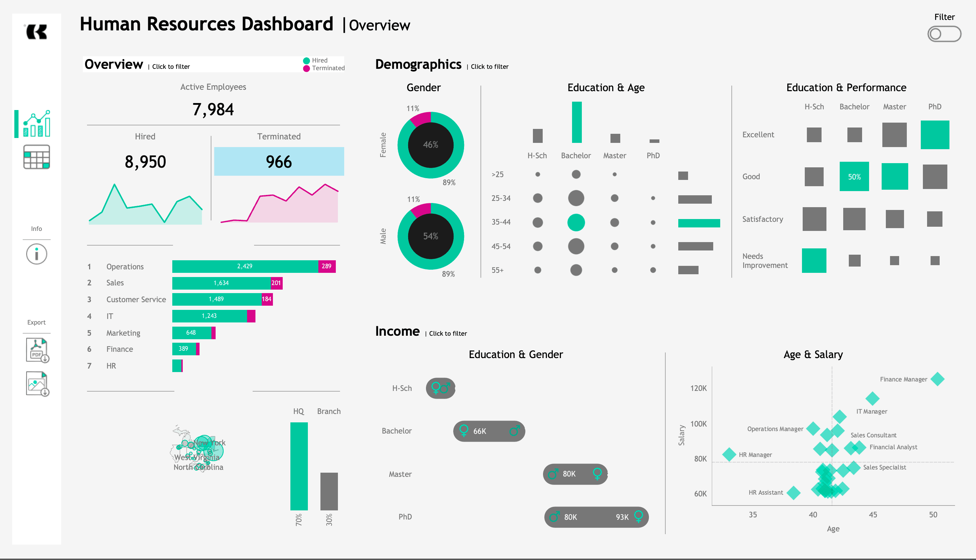
Task: Select the Sales Specialist diamond marker
Action: pos(853,467)
